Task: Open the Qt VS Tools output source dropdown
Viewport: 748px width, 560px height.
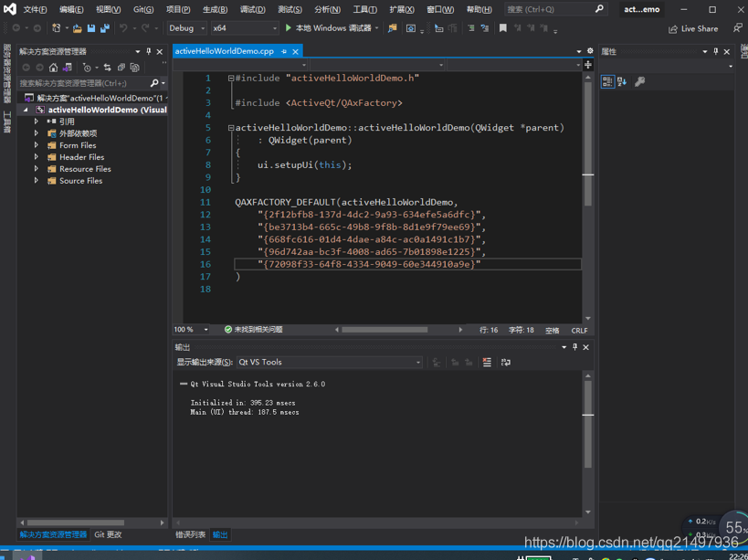Action: tap(330, 362)
